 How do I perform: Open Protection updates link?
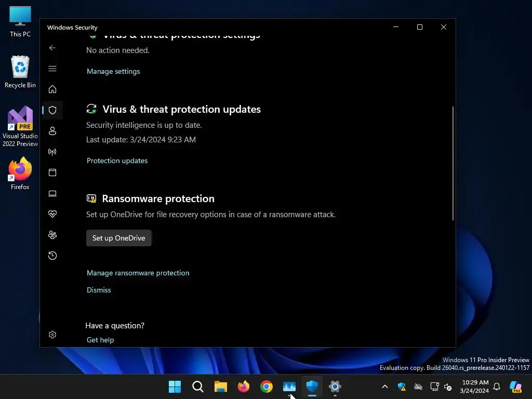tap(117, 161)
